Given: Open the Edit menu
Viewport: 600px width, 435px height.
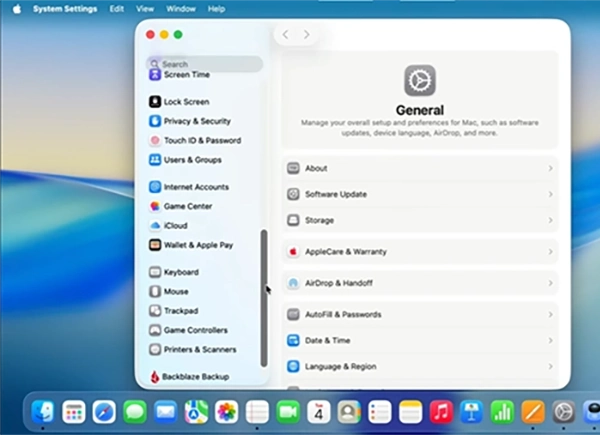Looking at the screenshot, I should (x=117, y=9).
